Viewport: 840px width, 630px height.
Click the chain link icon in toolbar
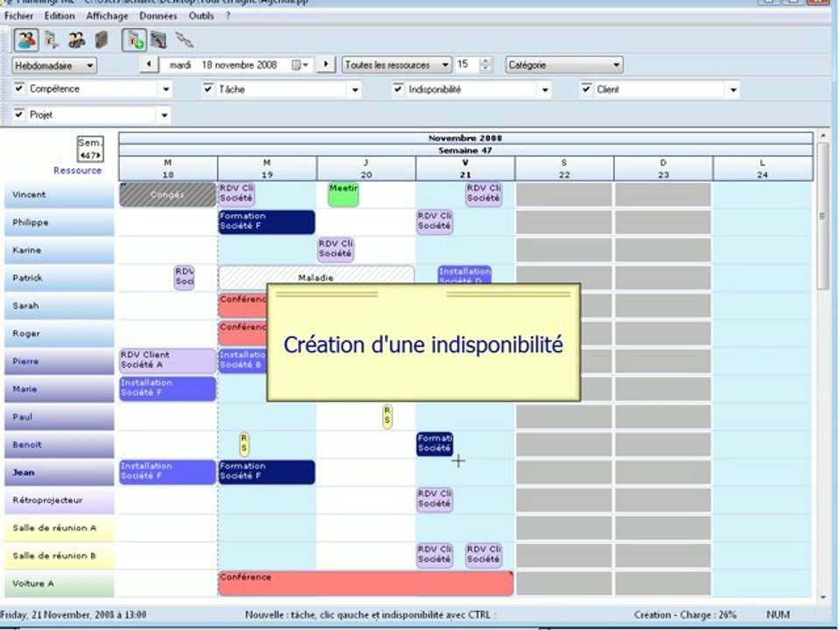point(185,40)
